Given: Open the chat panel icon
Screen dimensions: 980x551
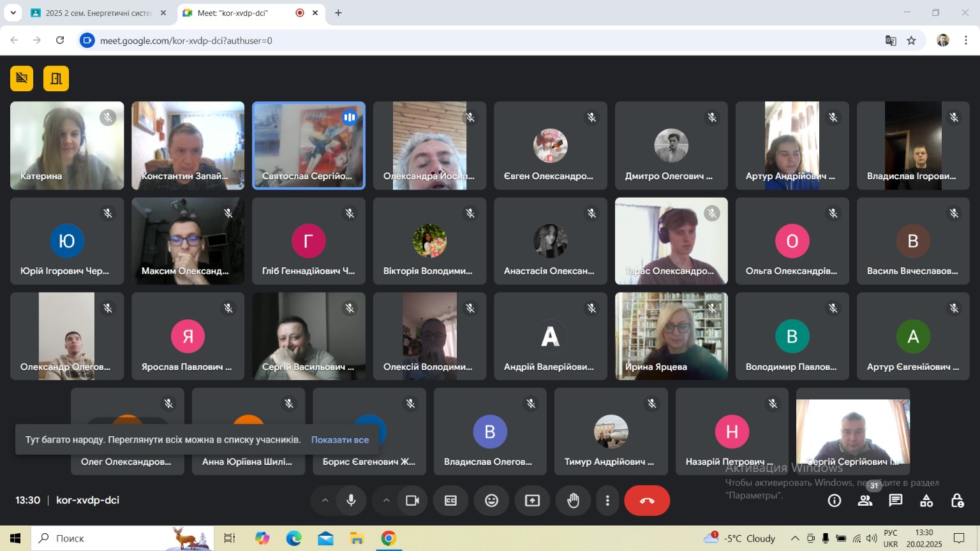Looking at the screenshot, I should coord(896,501).
